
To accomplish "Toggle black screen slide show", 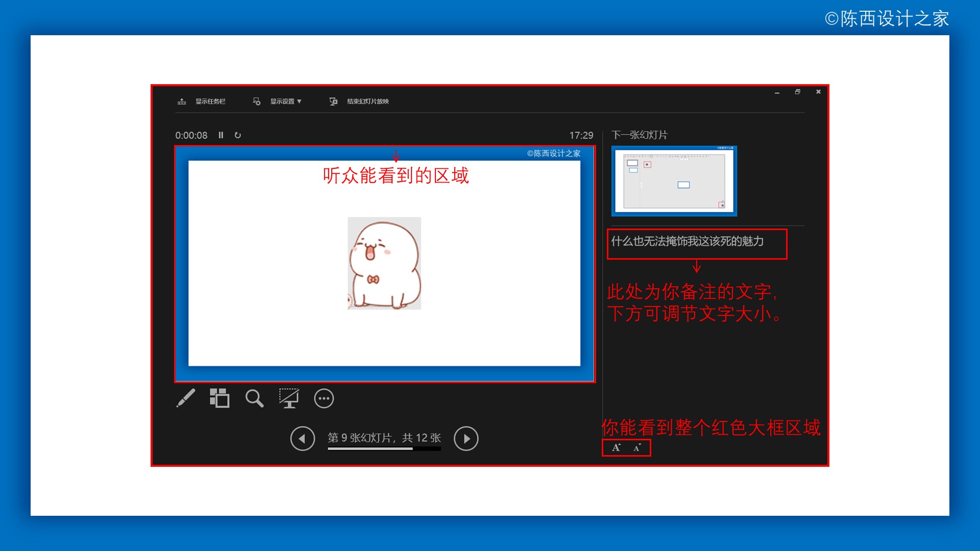I will [x=289, y=398].
